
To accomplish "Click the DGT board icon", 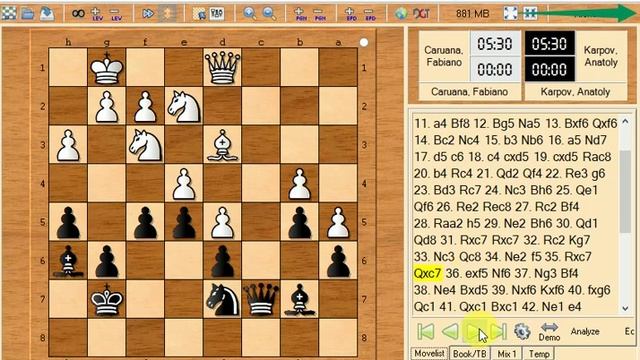I will coord(421,14).
